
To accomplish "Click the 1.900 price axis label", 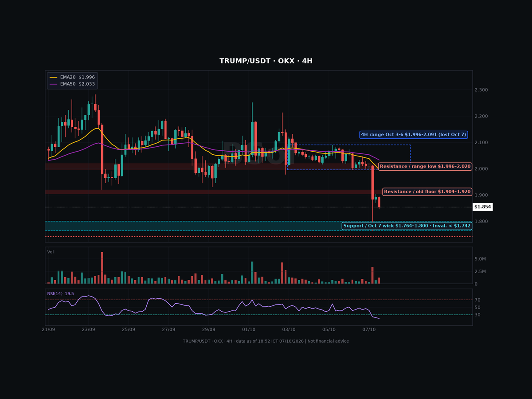I will 481,195.
